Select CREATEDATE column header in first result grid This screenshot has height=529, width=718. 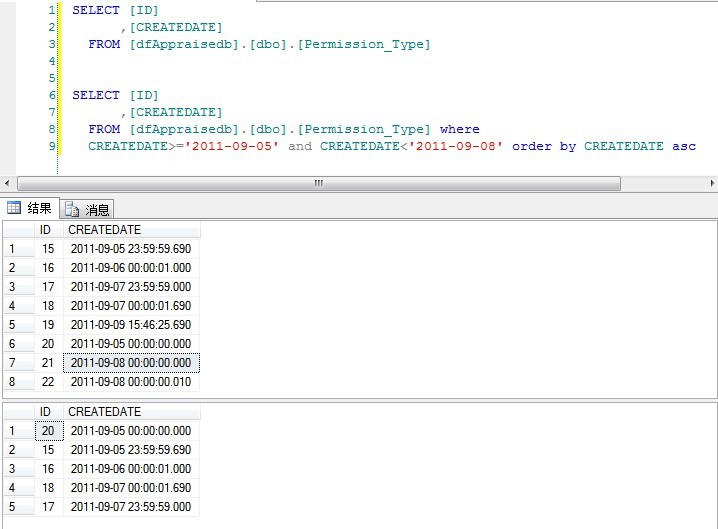[131, 229]
